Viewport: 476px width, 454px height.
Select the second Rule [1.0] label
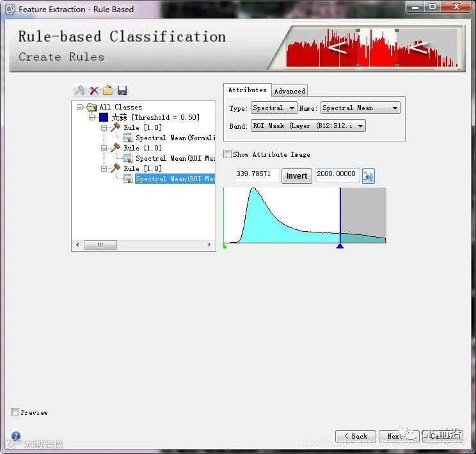[143, 148]
